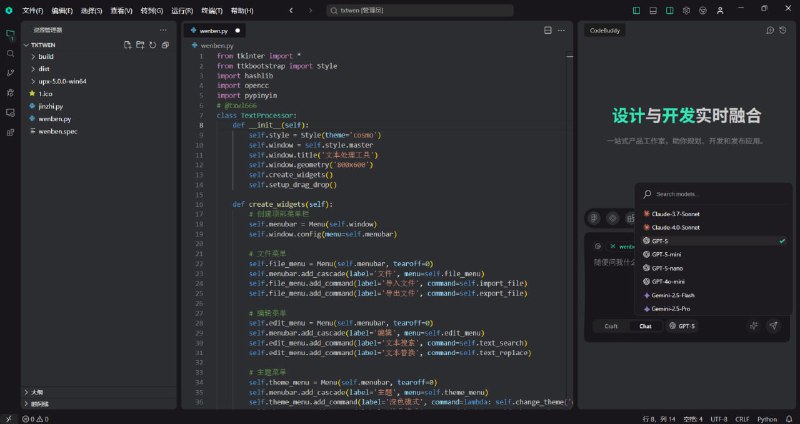The height and width of the screenshot is (424, 800).
Task: Refresh the TXTWEN explorer tree
Action: 153,45
